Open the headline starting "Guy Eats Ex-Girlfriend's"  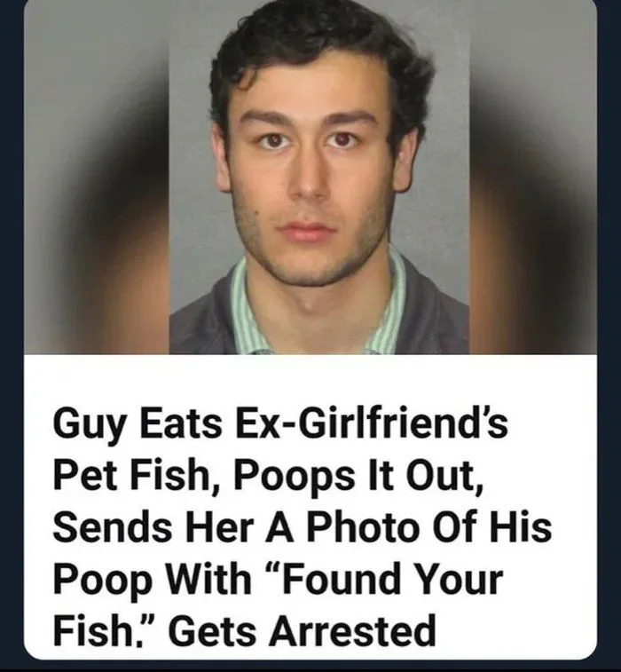pos(303,528)
